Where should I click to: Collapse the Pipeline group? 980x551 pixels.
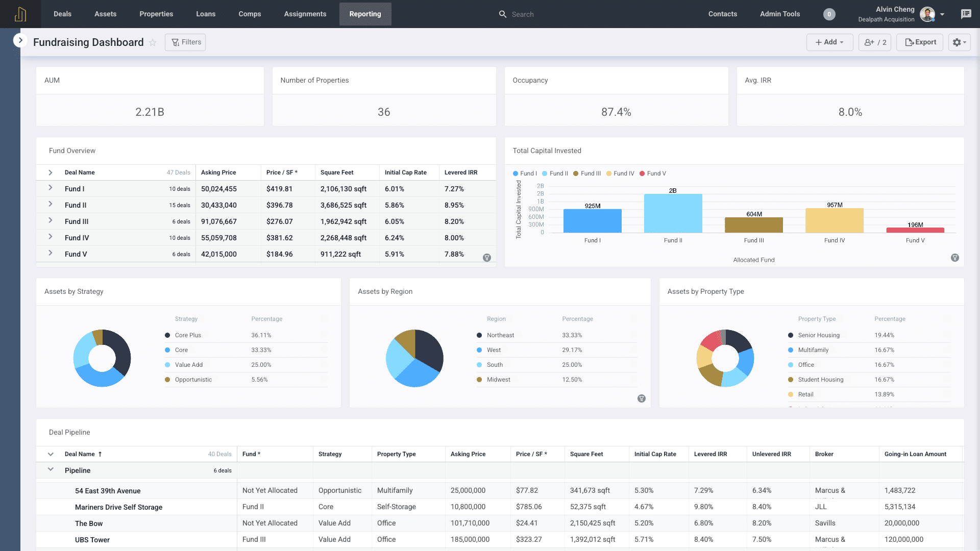tap(51, 469)
